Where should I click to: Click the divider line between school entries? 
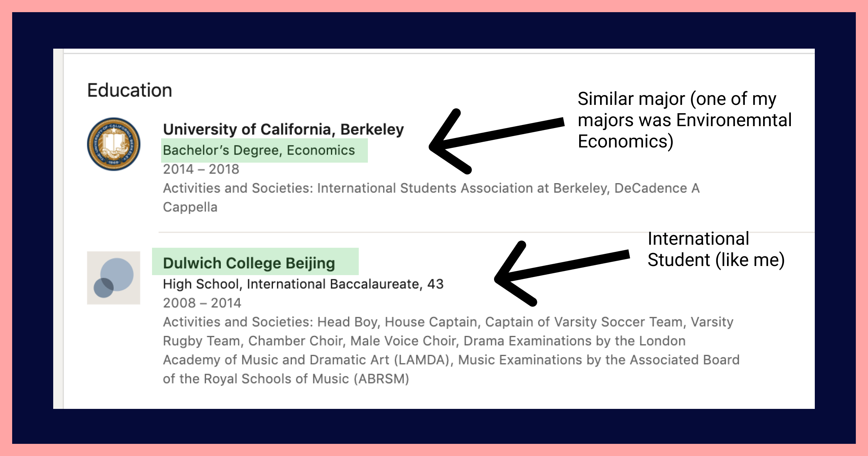pyautogui.click(x=486, y=232)
